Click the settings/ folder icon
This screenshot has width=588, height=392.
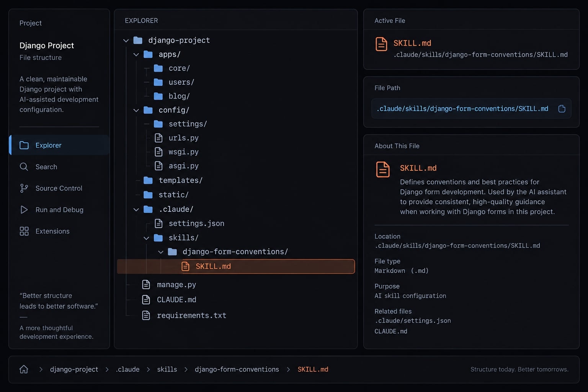pos(158,124)
